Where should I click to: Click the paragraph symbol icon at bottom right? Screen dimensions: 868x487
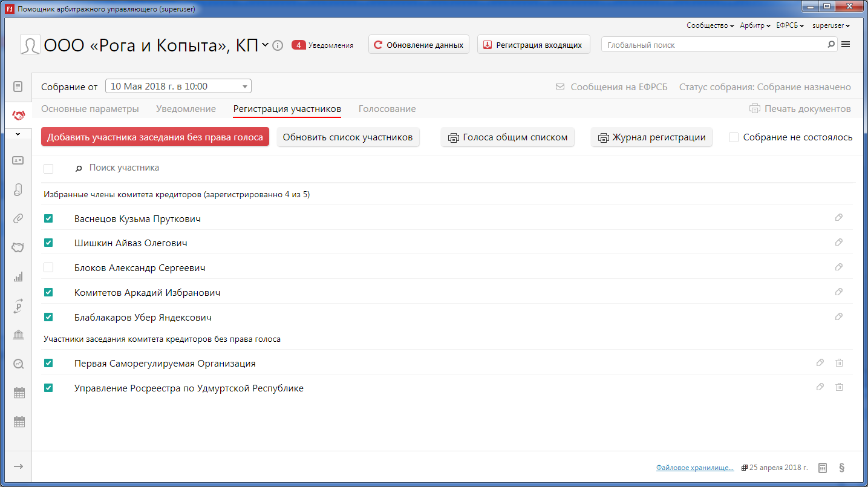point(841,468)
